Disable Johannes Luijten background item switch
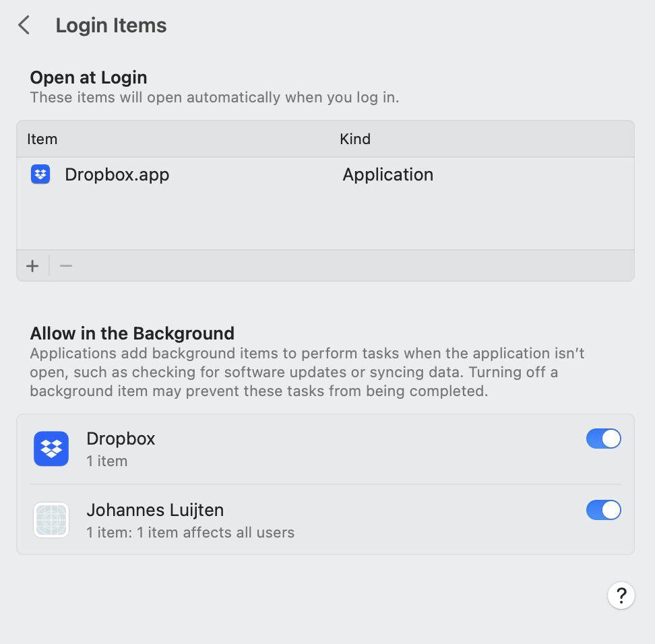 click(x=604, y=510)
